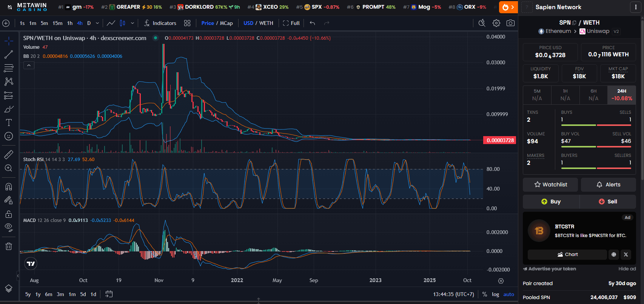The image size is (644, 304).
Task: Redo the chart action
Action: pyautogui.click(x=327, y=23)
